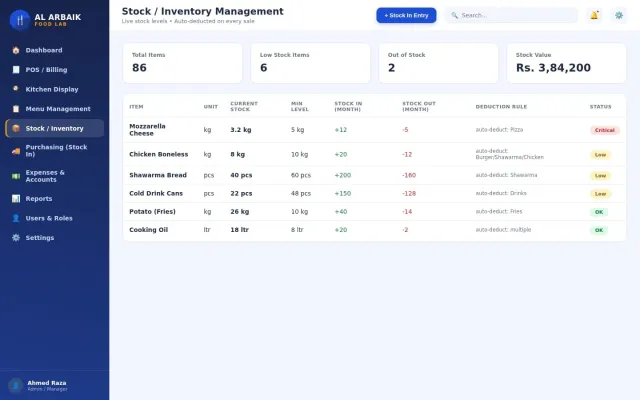Image resolution: width=640 pixels, height=400 pixels.
Task: Click the Search input field
Action: point(511,16)
